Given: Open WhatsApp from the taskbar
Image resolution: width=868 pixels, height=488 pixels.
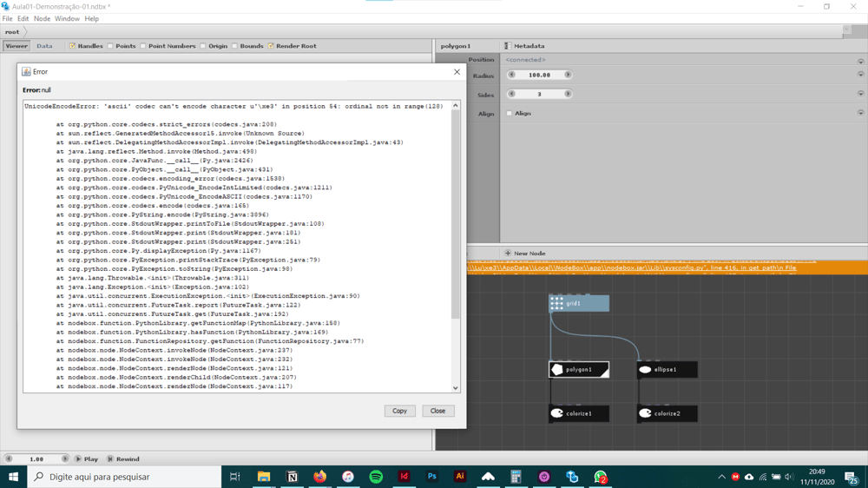Looking at the screenshot, I should pos(600,477).
